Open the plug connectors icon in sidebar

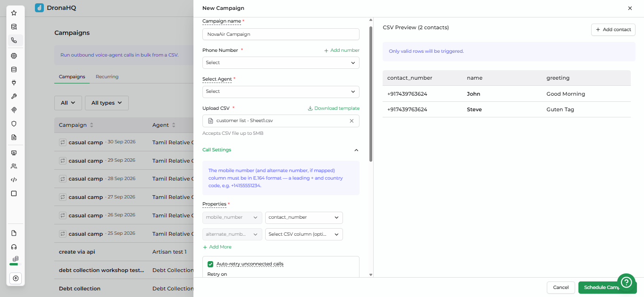14,83
